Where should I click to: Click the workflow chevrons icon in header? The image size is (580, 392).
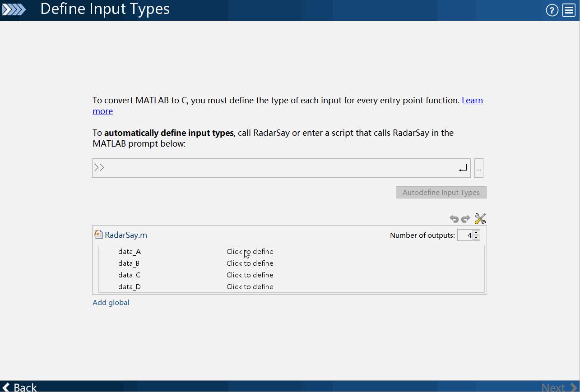14,9
